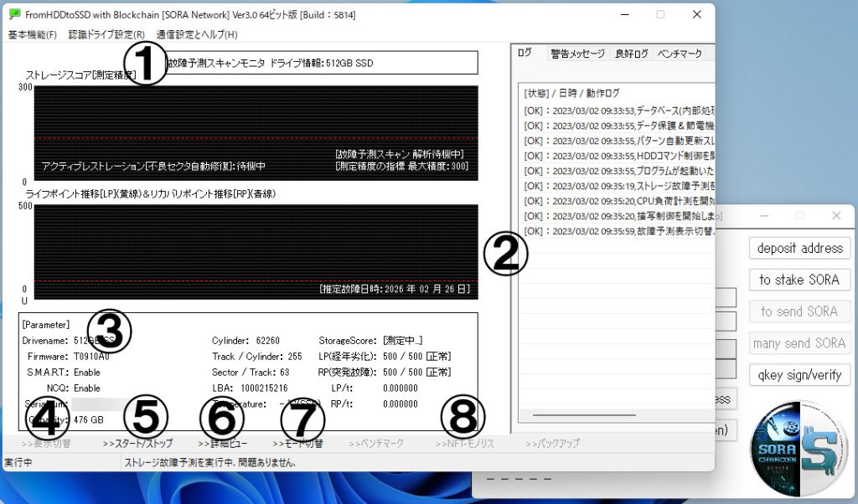Click the ストレージスコア graph area
Image resolution: width=858 pixels, height=504 pixels.
click(x=256, y=133)
